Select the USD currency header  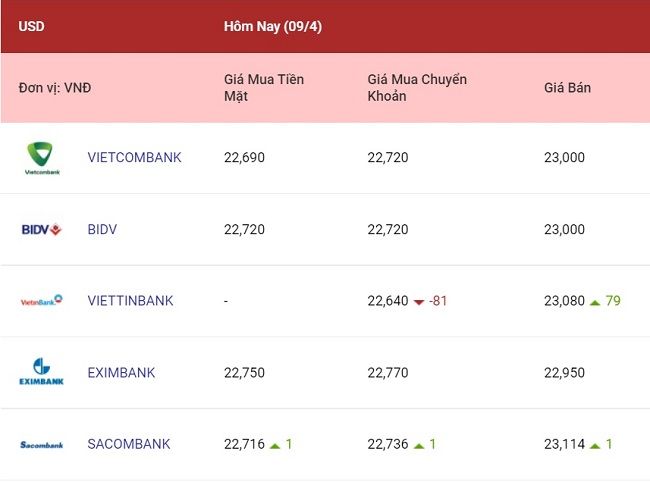(x=32, y=26)
